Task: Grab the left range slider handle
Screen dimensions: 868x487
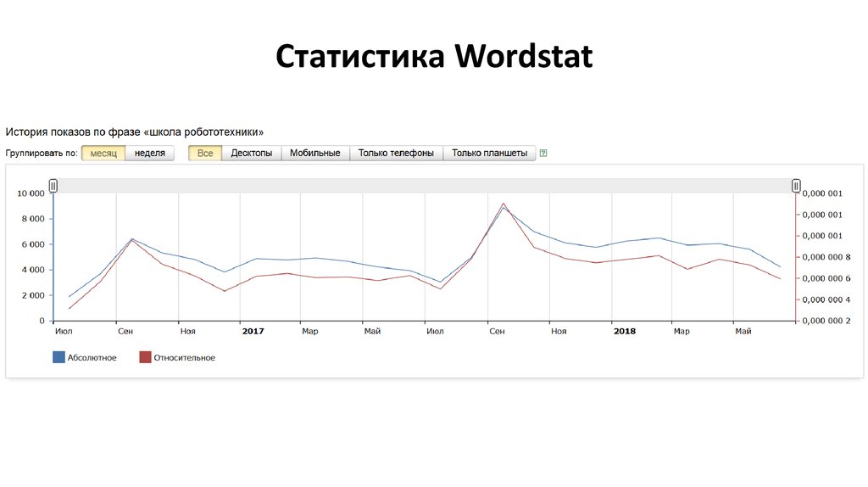Action: coord(53,186)
